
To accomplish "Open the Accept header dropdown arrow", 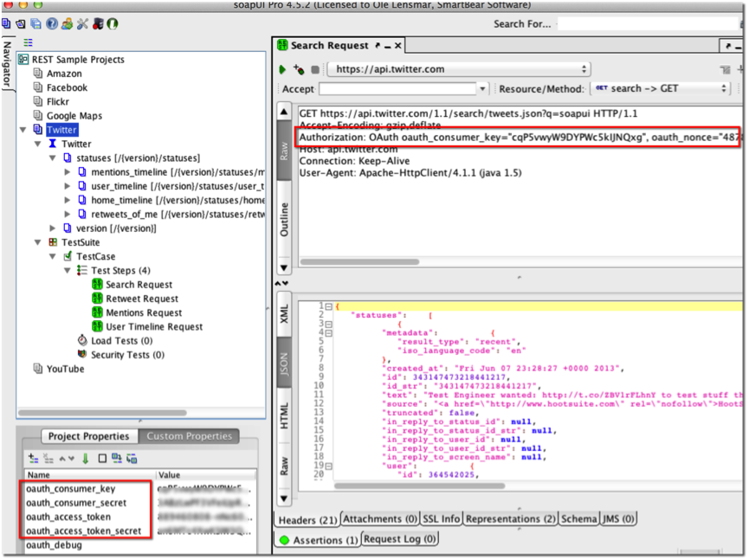I will pyautogui.click(x=482, y=89).
